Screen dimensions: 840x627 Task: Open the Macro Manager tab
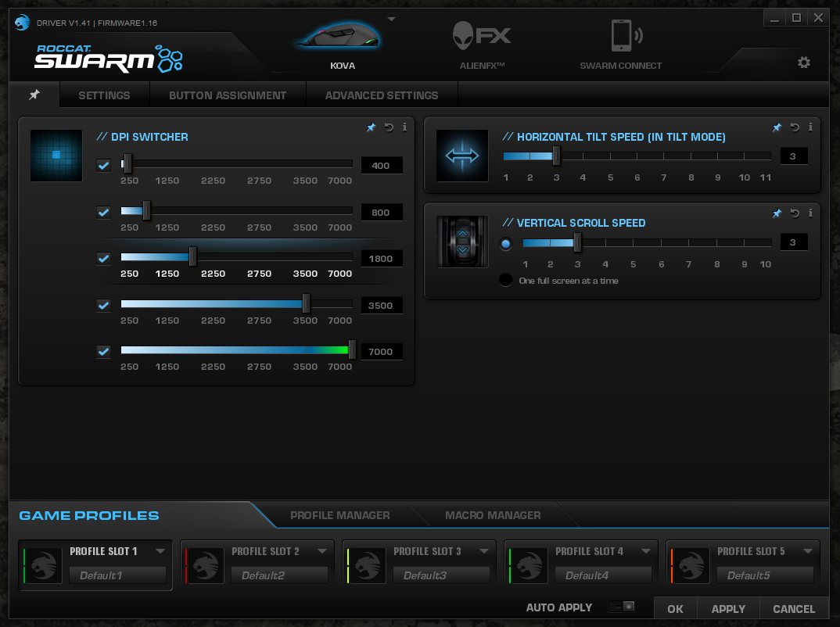coord(493,515)
